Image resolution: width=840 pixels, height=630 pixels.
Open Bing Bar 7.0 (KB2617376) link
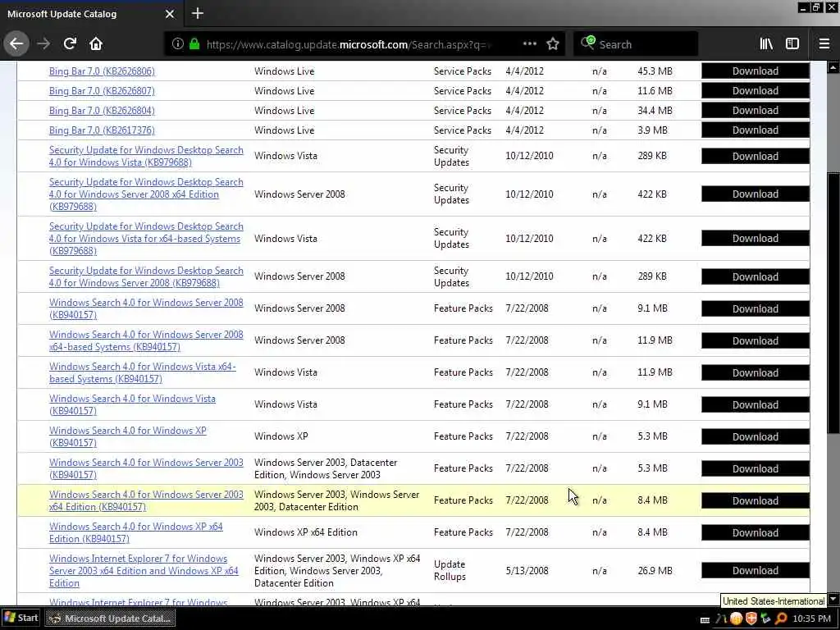(x=102, y=130)
